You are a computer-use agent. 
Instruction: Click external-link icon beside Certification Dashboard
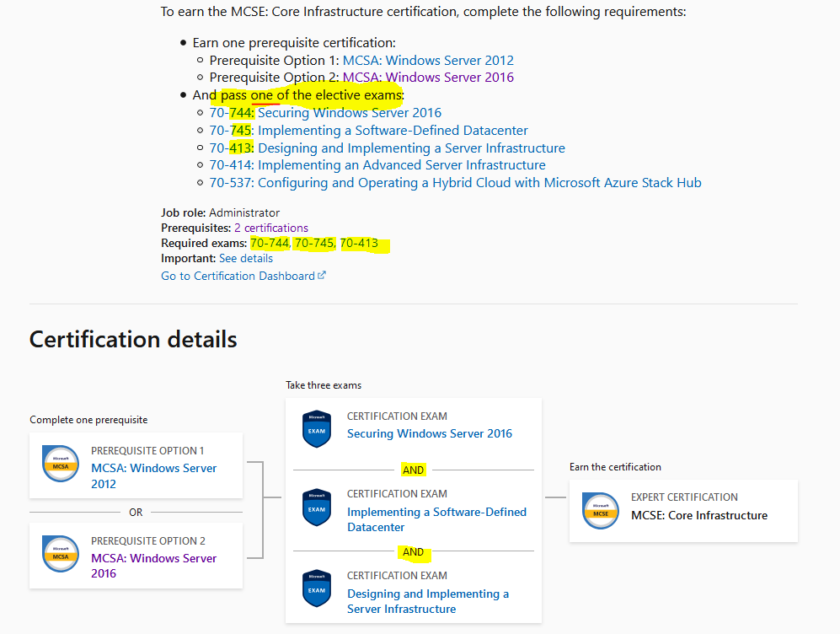point(322,276)
